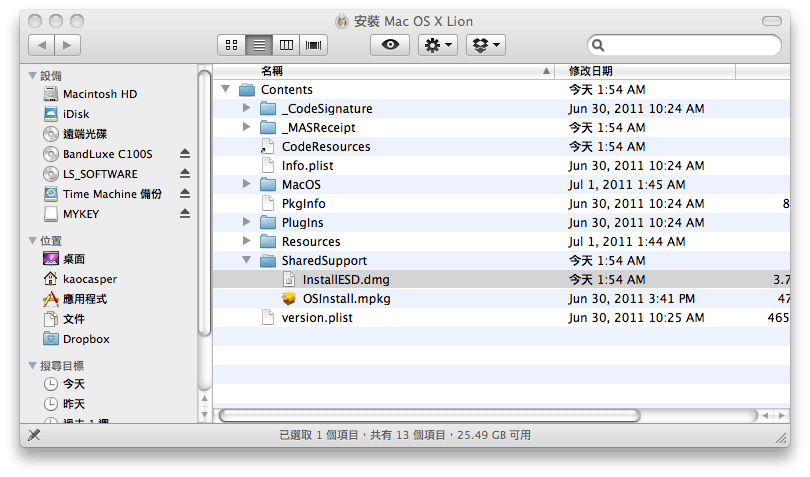Select the _MASReceipt folder icon
Image resolution: width=810 pixels, height=477 pixels.
click(268, 128)
